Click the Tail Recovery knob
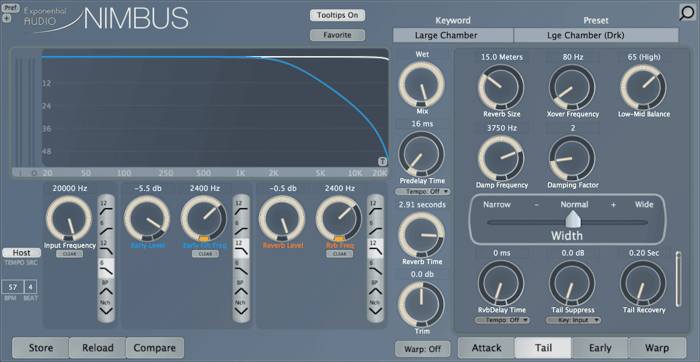Viewport: 700px width, 362px height. pyautogui.click(x=643, y=283)
